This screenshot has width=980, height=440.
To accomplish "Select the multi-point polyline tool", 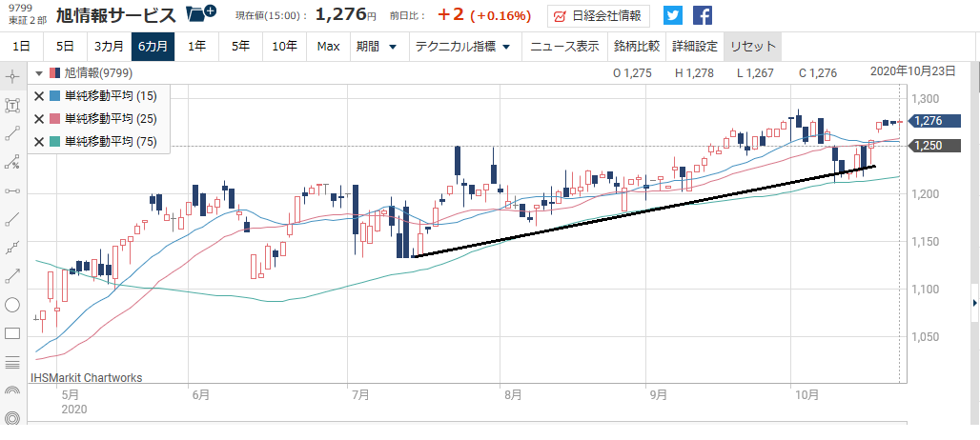I will (12, 248).
